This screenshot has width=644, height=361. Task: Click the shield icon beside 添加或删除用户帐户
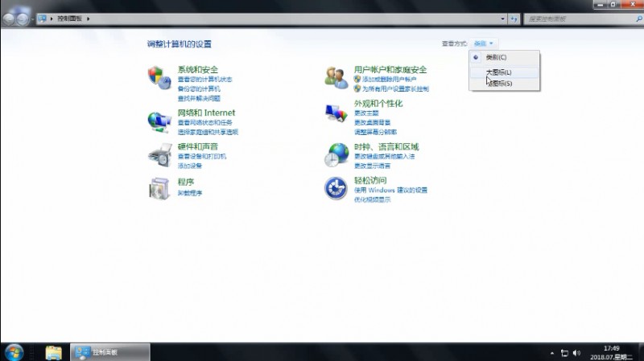click(357, 79)
